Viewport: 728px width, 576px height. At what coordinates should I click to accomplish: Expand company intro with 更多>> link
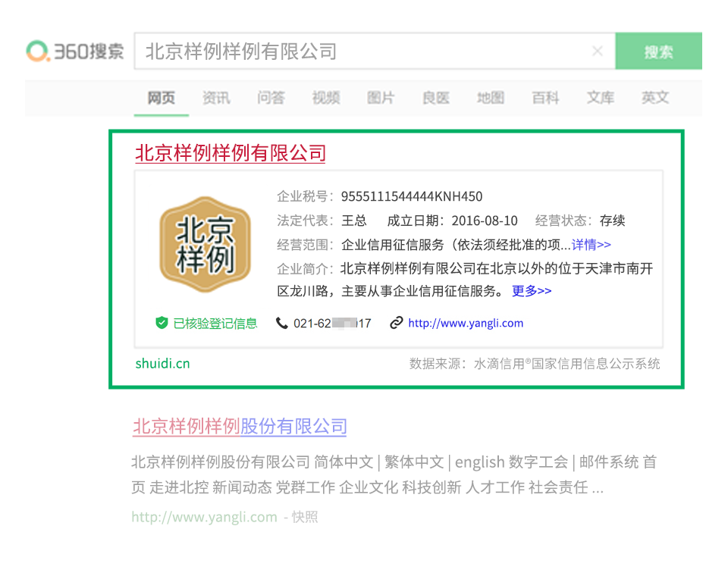coord(532,291)
